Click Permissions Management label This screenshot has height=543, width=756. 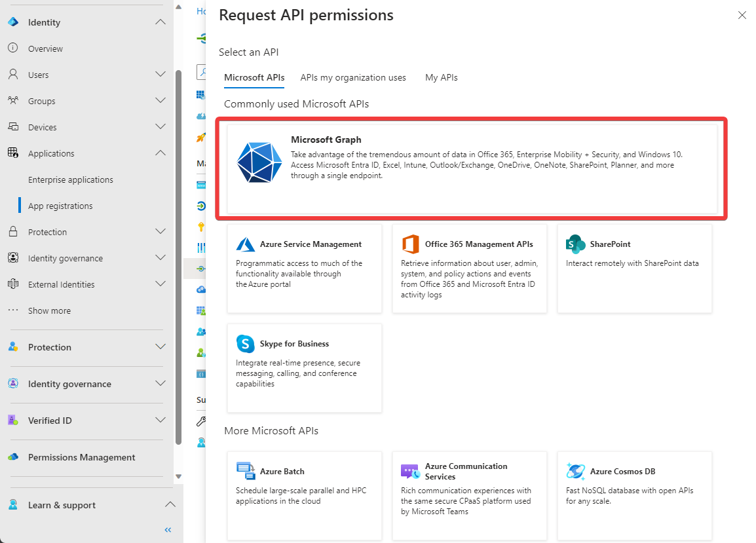point(81,457)
